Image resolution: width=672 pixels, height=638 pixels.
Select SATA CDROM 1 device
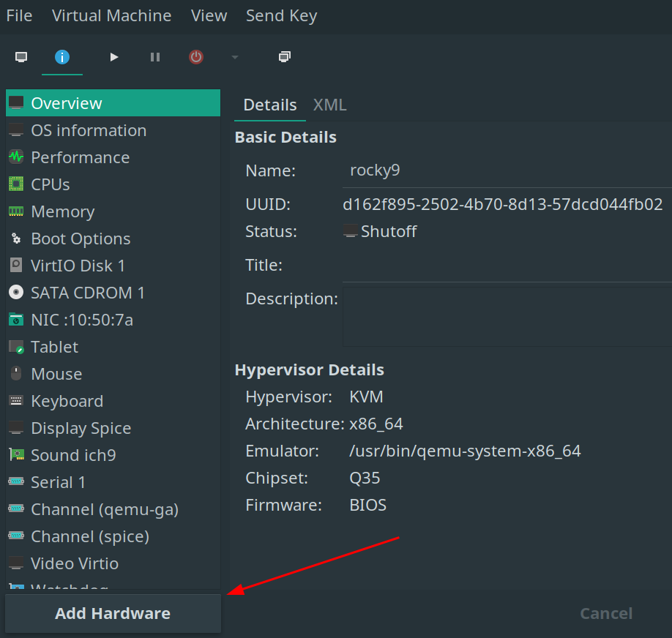[x=87, y=293]
